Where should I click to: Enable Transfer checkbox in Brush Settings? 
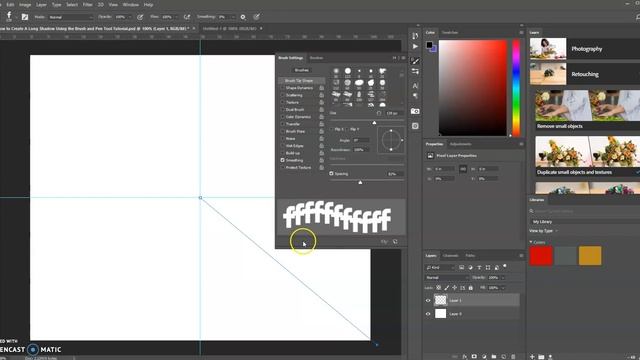coord(282,124)
